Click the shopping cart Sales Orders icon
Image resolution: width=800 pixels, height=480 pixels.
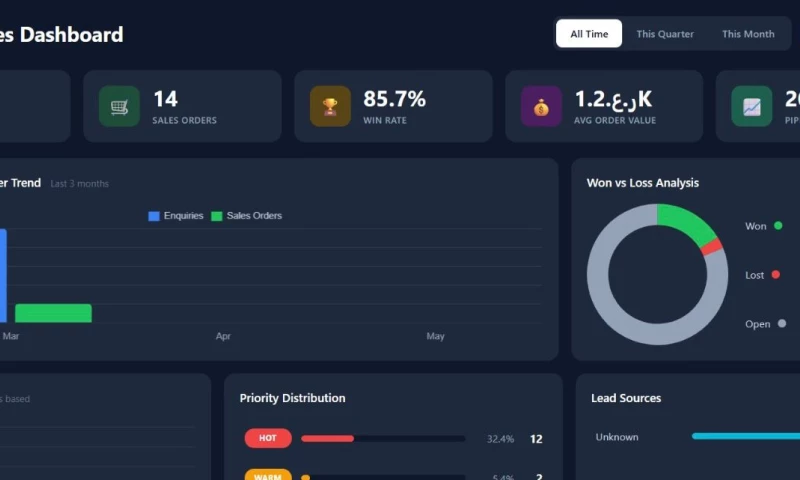(119, 106)
